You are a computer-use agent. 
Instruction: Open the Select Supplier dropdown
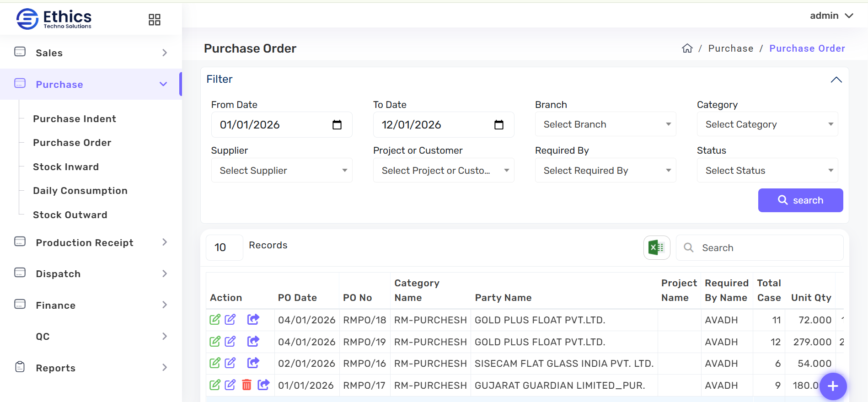coord(281,171)
